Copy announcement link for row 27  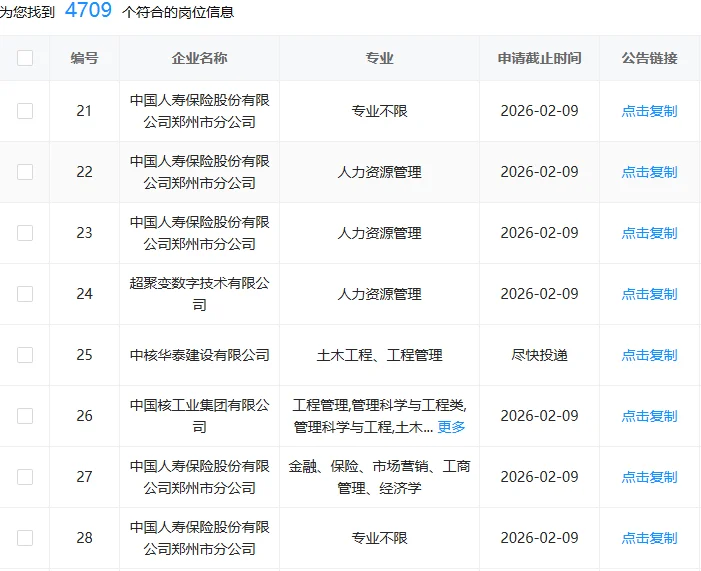[x=650, y=477]
